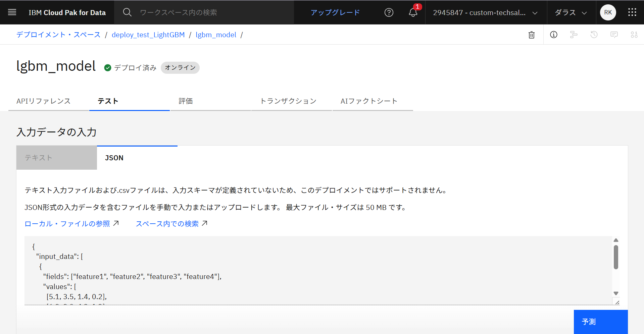Click the デプロイ済み status text

(x=135, y=68)
